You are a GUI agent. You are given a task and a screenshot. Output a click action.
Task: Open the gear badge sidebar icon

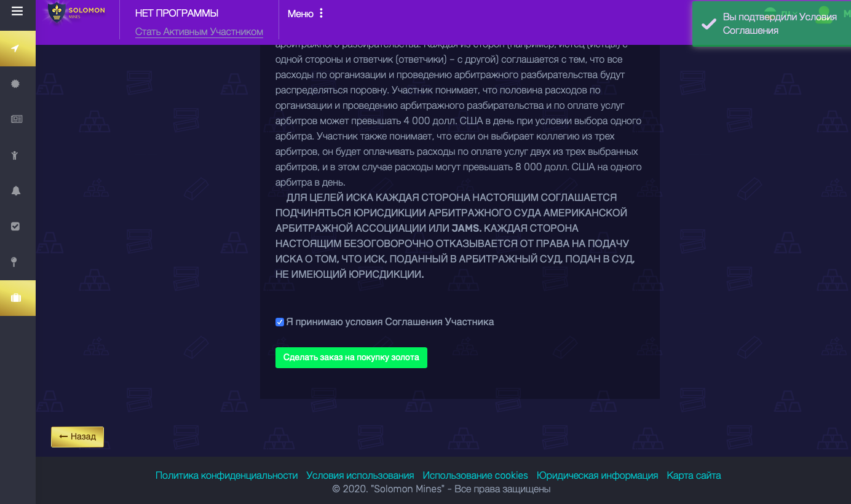tap(16, 84)
